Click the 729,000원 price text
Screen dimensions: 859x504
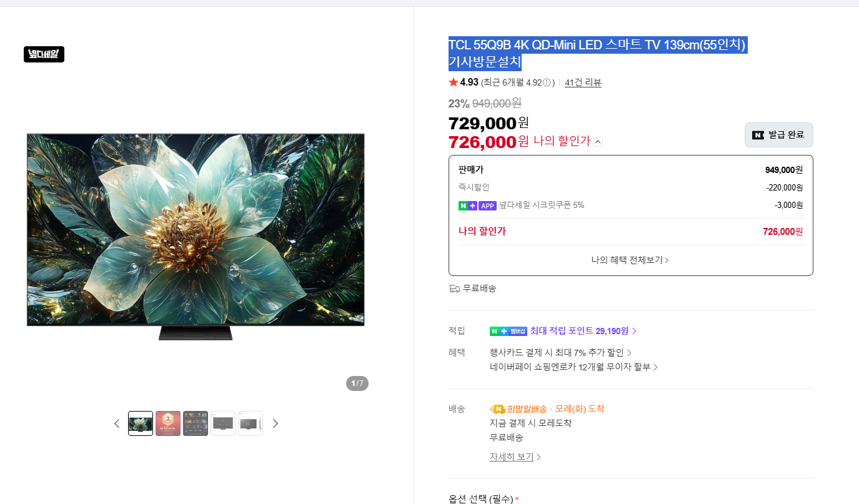tap(489, 123)
